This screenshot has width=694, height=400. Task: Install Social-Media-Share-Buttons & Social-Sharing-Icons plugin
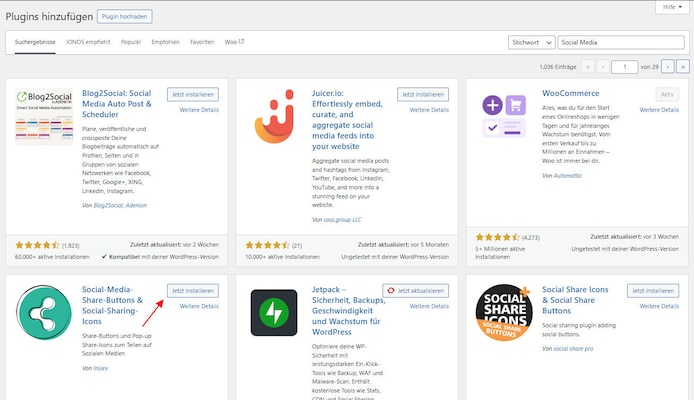click(x=193, y=291)
